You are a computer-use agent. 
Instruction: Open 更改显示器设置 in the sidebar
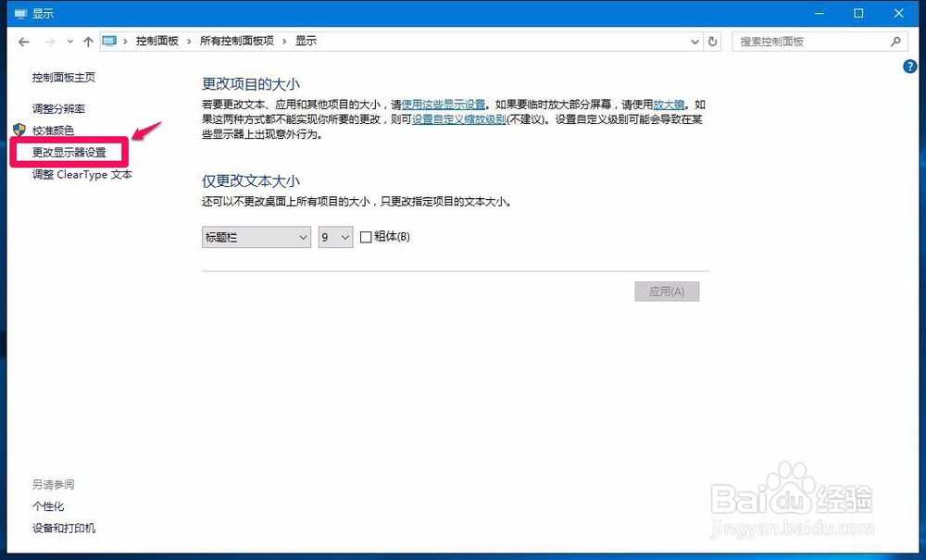point(69,152)
